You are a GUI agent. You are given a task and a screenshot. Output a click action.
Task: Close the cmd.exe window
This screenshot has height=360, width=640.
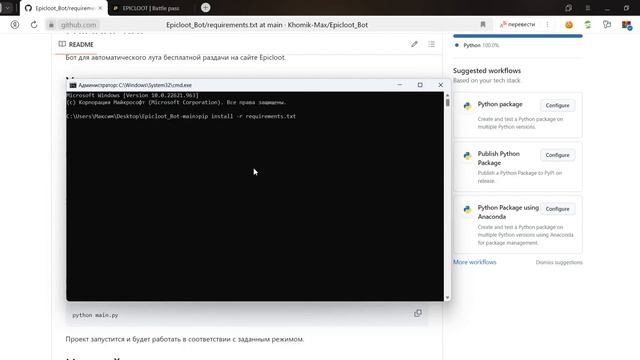tap(440, 85)
